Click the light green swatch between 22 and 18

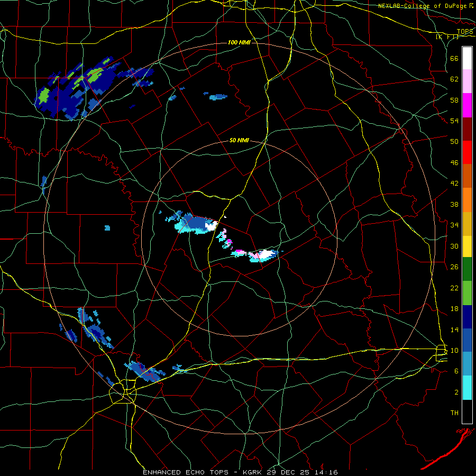(x=467, y=293)
